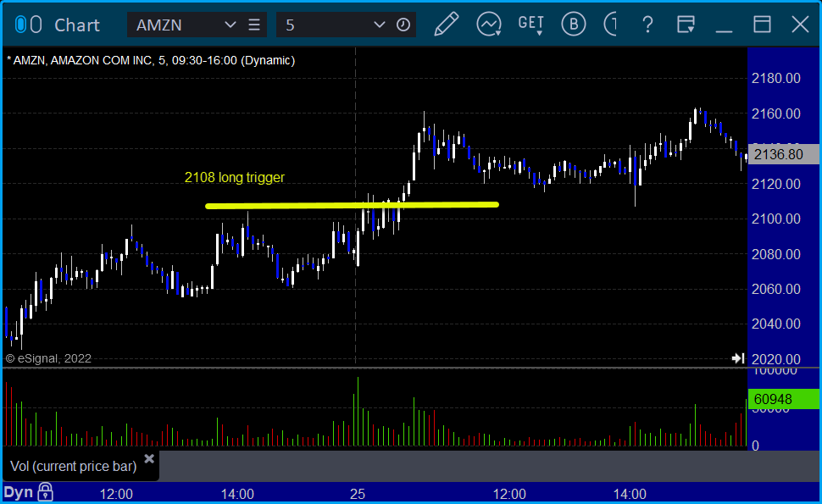
Task: Click the current price label 2136.80
Action: tap(784, 154)
